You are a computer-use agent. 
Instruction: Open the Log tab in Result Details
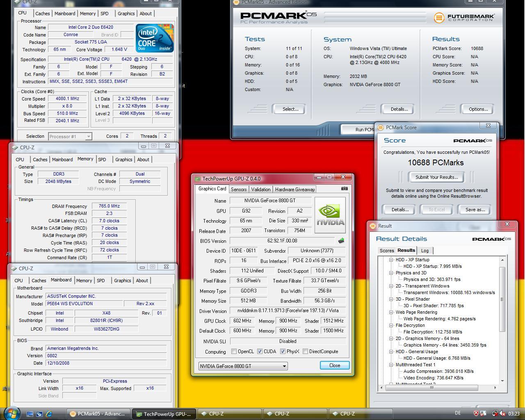(x=425, y=251)
